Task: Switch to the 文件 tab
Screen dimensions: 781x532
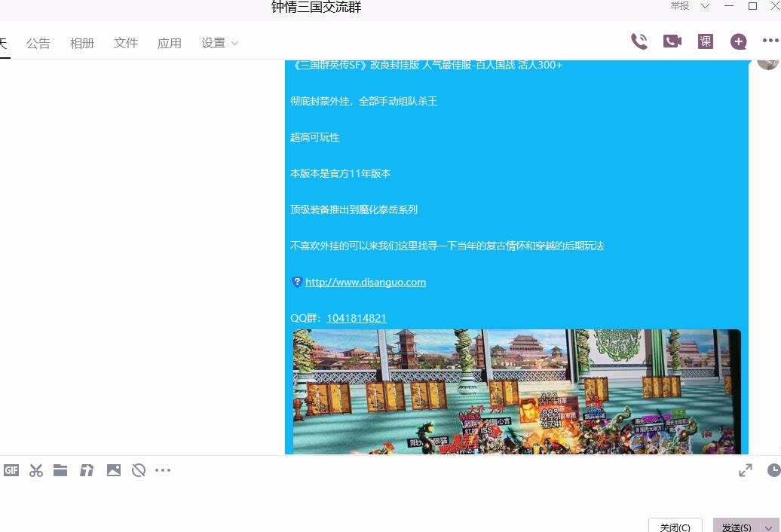Action: [126, 43]
